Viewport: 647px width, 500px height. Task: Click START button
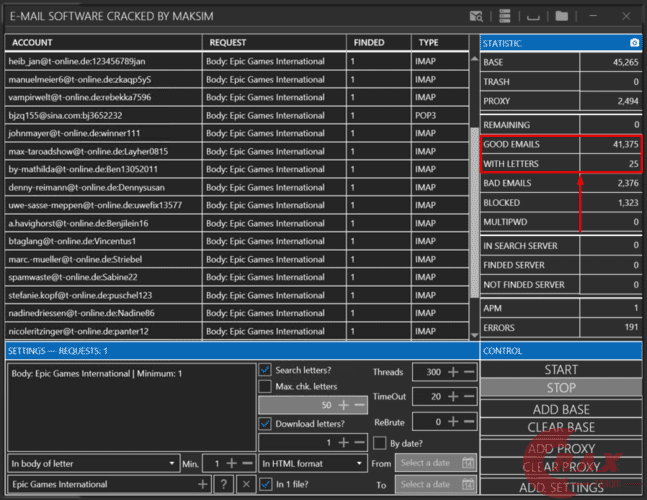561,370
